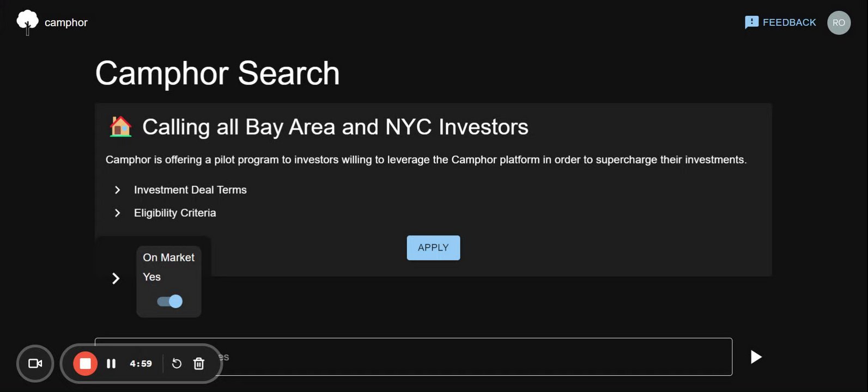Click the FEEDBACK text link

pos(789,22)
